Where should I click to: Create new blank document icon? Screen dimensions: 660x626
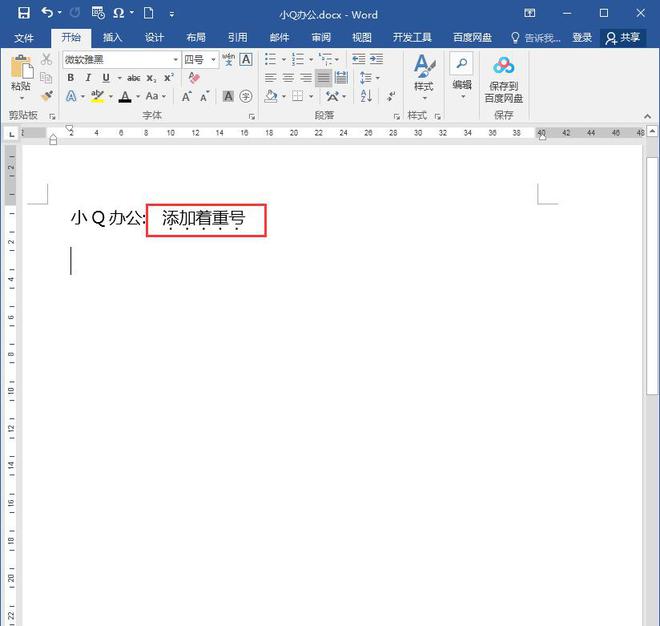148,13
